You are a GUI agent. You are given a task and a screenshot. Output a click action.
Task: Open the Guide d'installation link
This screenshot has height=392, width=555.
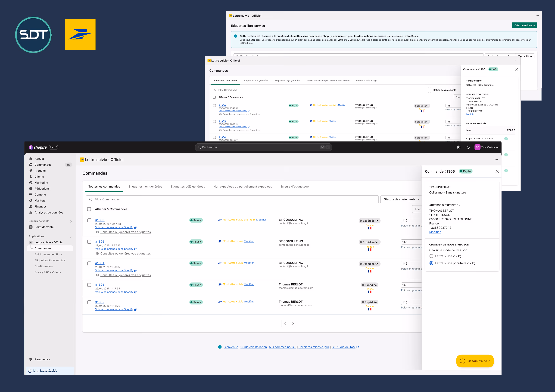(x=253, y=347)
